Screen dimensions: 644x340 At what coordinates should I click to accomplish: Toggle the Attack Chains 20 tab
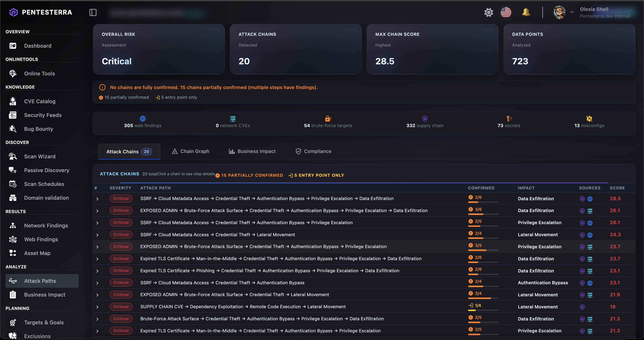pos(129,152)
